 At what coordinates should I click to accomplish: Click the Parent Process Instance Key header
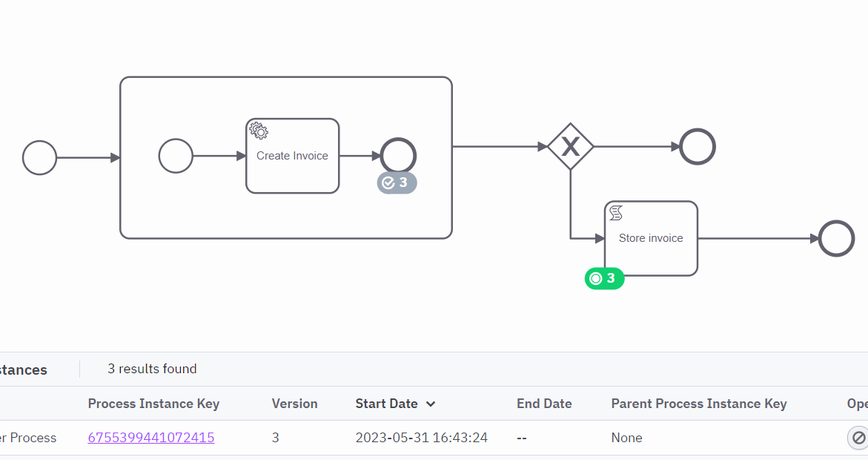[x=698, y=404]
